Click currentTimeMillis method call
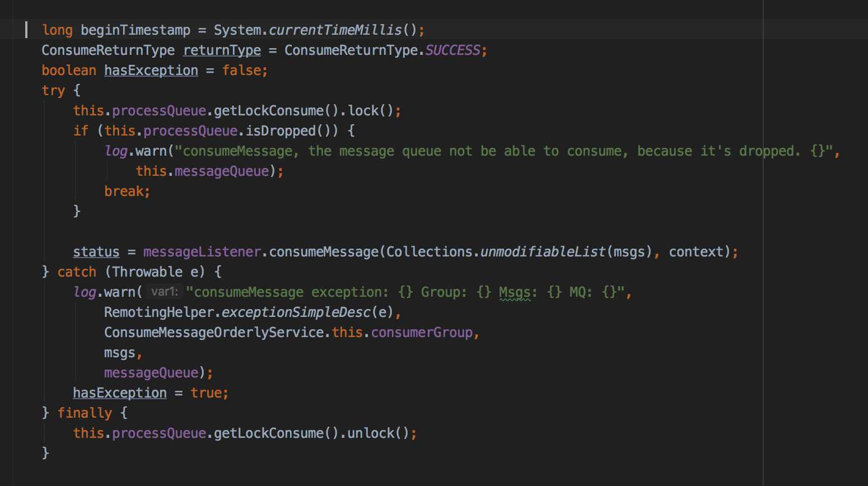868x486 pixels. (x=335, y=30)
